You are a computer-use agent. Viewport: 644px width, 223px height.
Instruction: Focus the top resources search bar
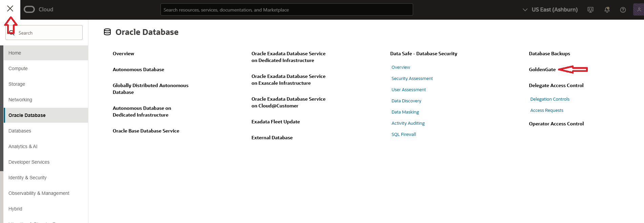[286, 9]
